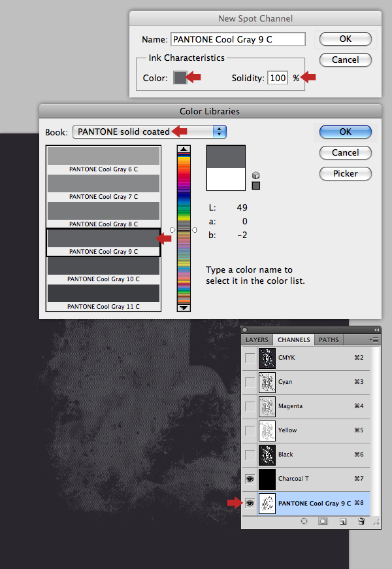Select the Black channel thumbnail
Viewport: 392px width, 569px height.
[x=267, y=455]
